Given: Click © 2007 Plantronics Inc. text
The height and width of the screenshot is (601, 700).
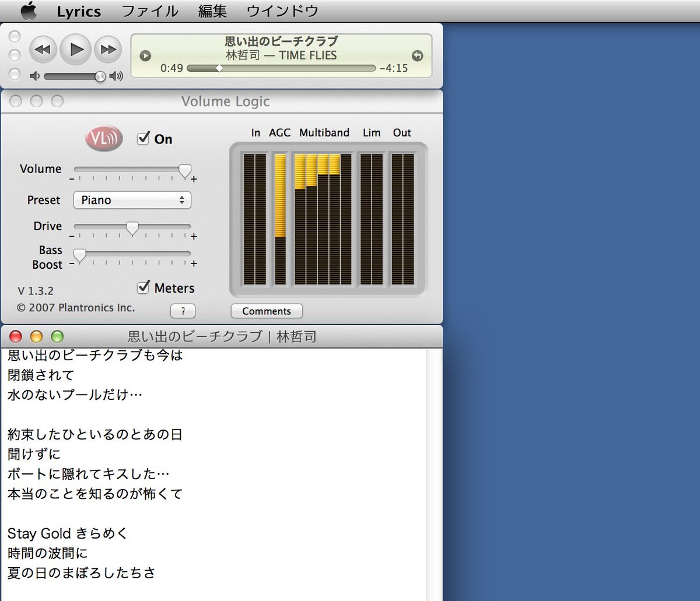Looking at the screenshot, I should 75,307.
